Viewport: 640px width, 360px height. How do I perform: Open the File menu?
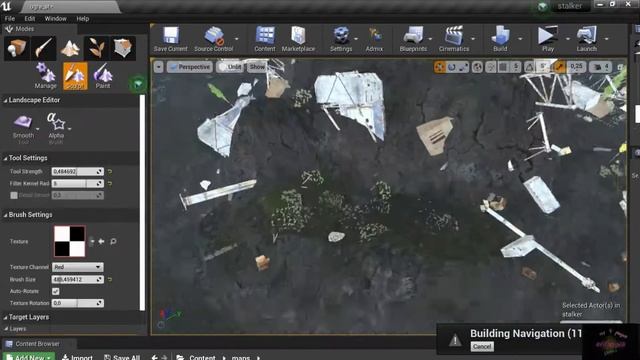[x=9, y=19]
